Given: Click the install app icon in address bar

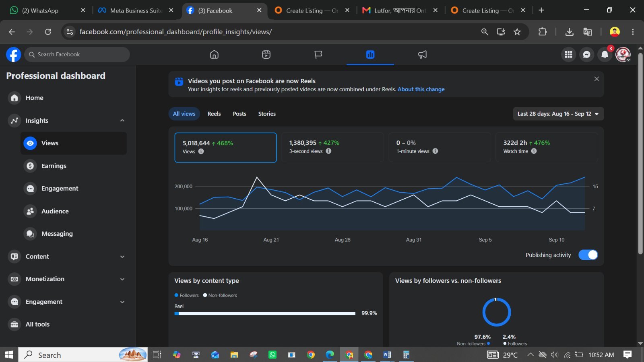Looking at the screenshot, I should click(501, 32).
